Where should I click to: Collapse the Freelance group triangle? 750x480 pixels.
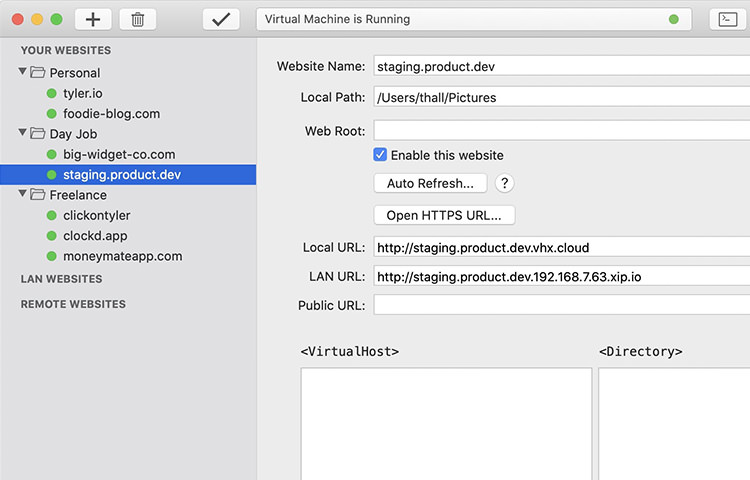(x=22, y=194)
